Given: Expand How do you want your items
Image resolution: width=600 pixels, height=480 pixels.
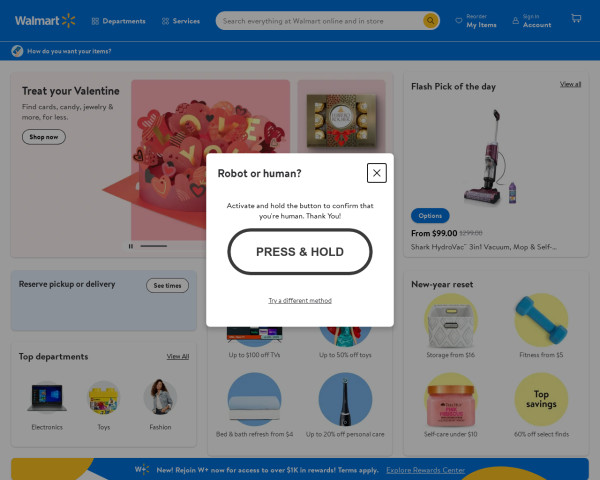Looking at the screenshot, I should tap(69, 51).
